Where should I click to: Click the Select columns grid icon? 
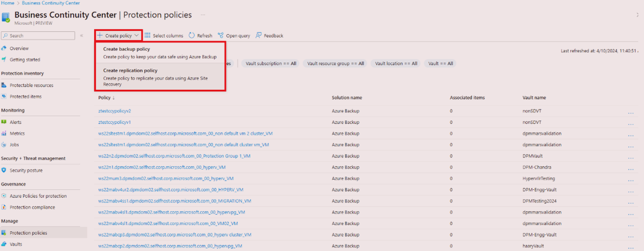[147, 36]
